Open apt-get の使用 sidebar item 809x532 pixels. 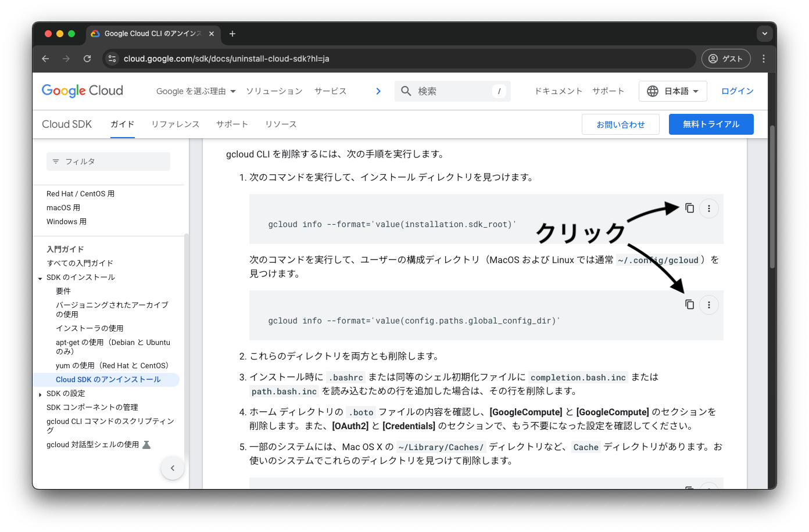[x=113, y=347]
